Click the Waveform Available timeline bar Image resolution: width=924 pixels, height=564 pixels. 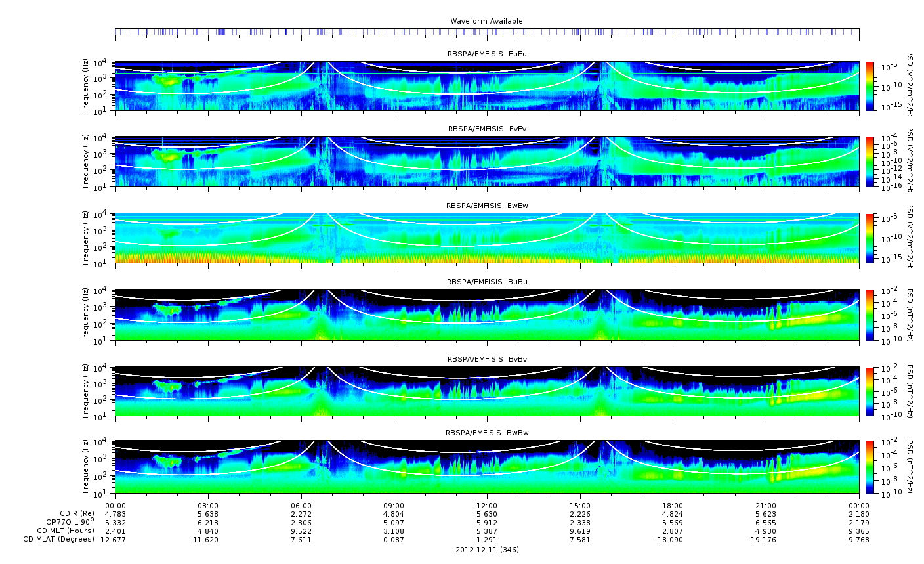(x=487, y=32)
